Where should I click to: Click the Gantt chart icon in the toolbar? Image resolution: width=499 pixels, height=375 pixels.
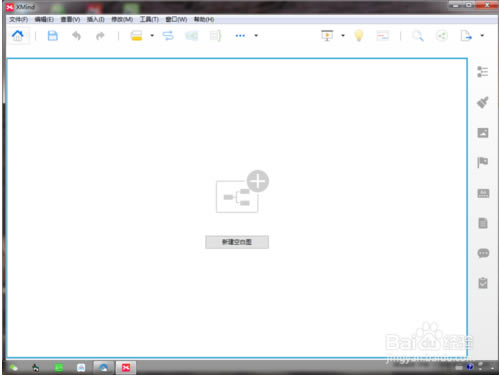[383, 36]
